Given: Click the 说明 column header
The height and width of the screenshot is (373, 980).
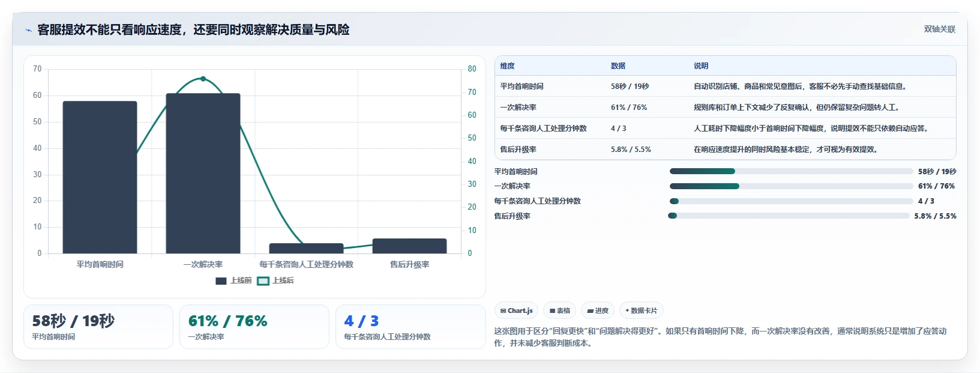Looking at the screenshot, I should click(701, 66).
